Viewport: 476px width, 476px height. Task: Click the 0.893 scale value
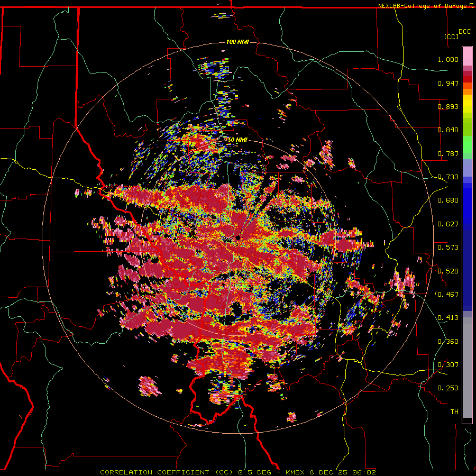(x=448, y=106)
